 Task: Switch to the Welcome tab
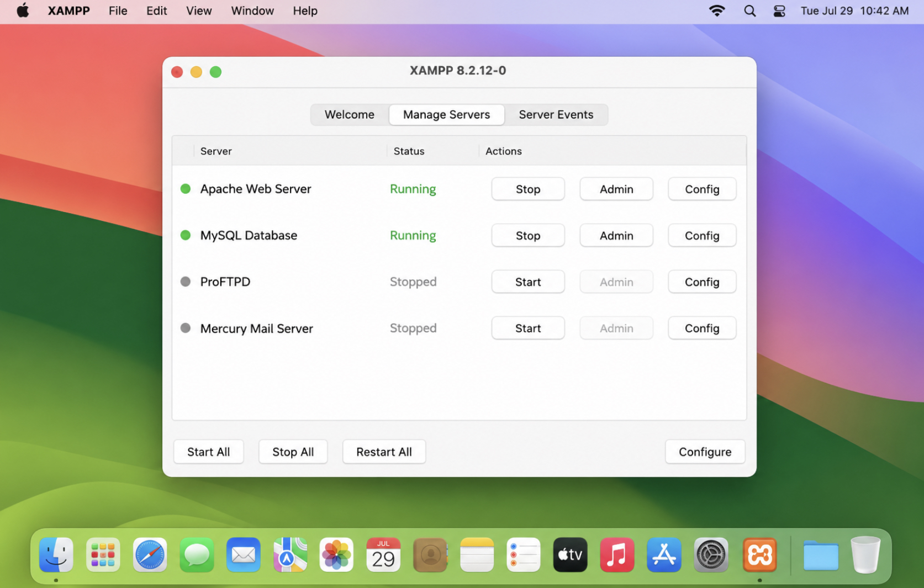click(350, 114)
